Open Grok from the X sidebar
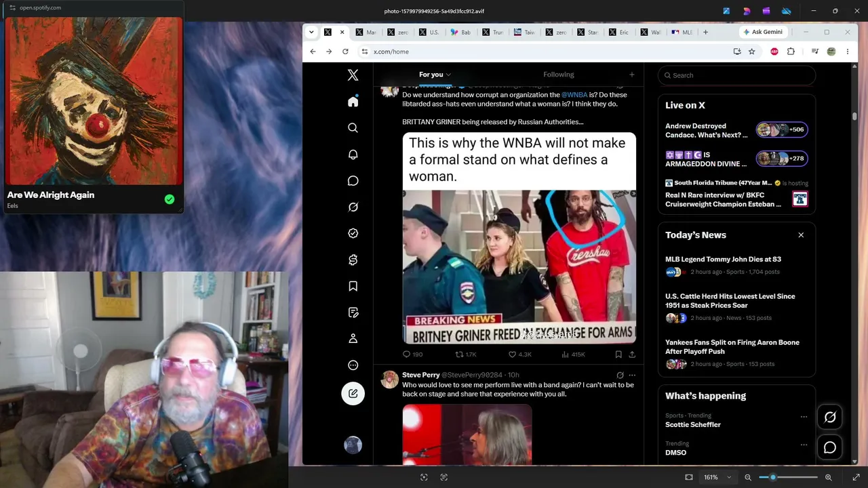 (x=353, y=207)
